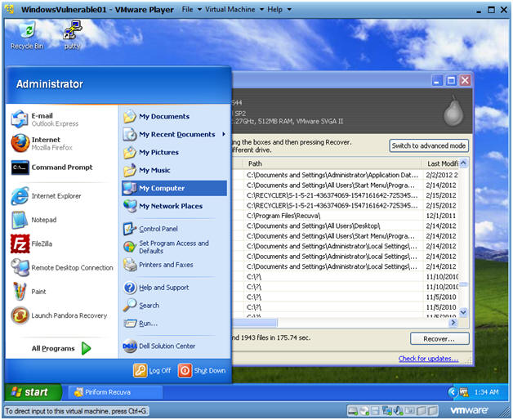This screenshot has height=420, width=513.
Task: Sort by the Path column header
Action: tap(333, 163)
